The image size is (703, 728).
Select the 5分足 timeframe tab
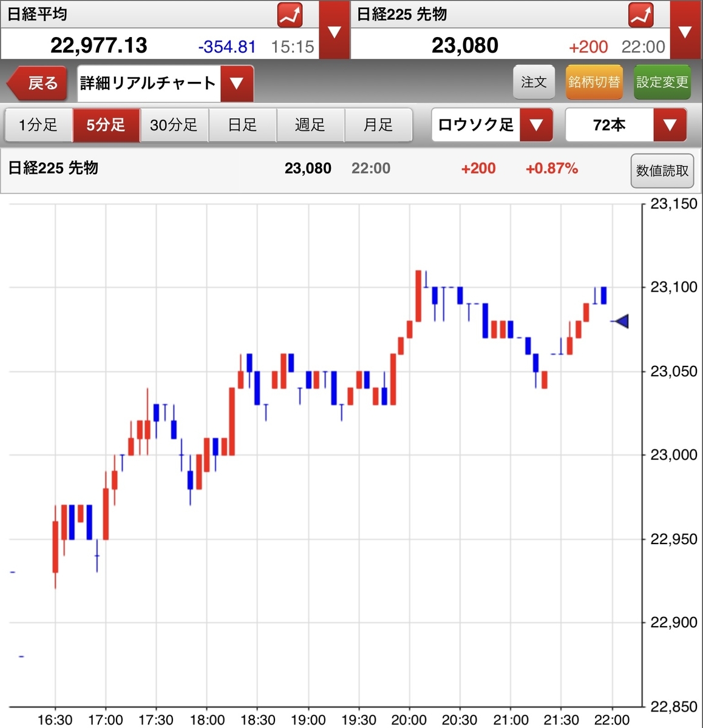click(106, 126)
